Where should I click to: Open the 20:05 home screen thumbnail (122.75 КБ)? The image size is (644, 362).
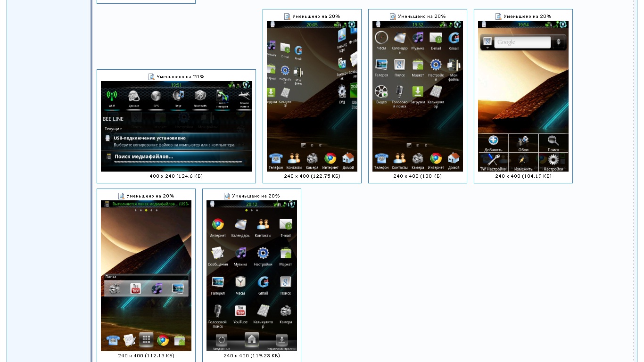point(312,96)
